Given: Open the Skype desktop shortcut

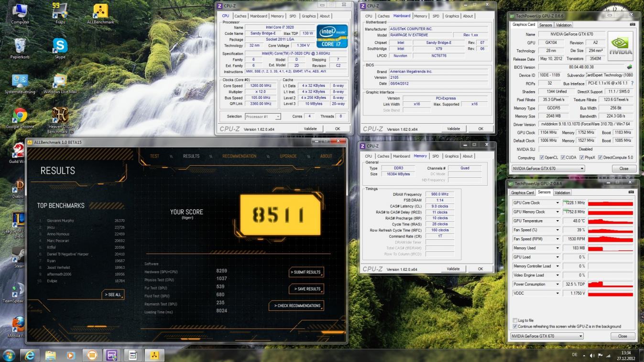Looking at the screenshot, I should [60, 48].
